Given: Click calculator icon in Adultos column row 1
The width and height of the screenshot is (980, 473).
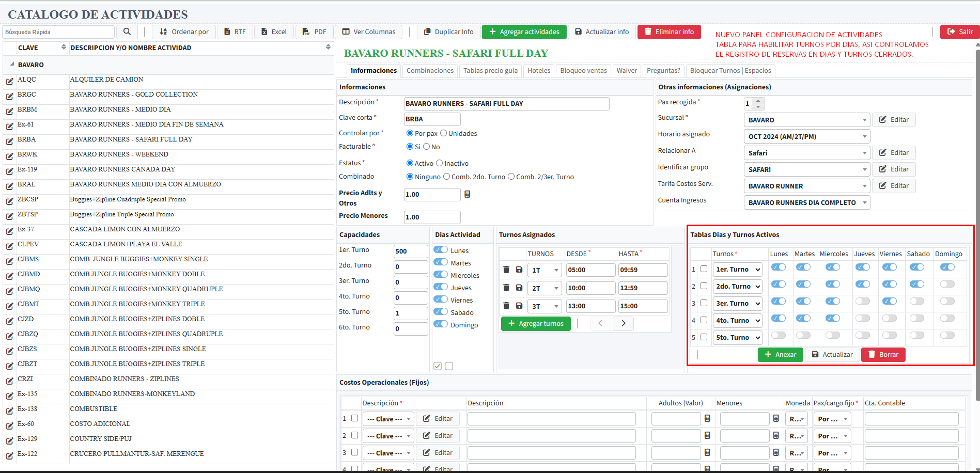Looking at the screenshot, I should pyautogui.click(x=707, y=418).
